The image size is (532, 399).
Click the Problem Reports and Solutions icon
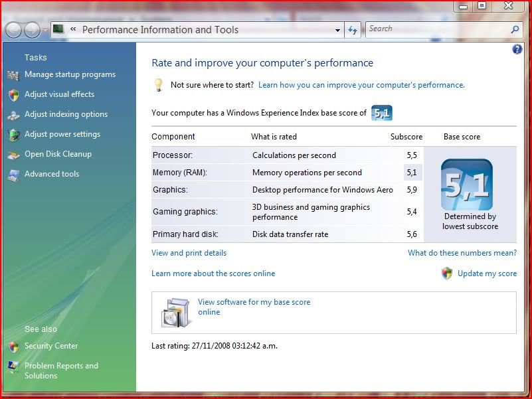pos(13,367)
